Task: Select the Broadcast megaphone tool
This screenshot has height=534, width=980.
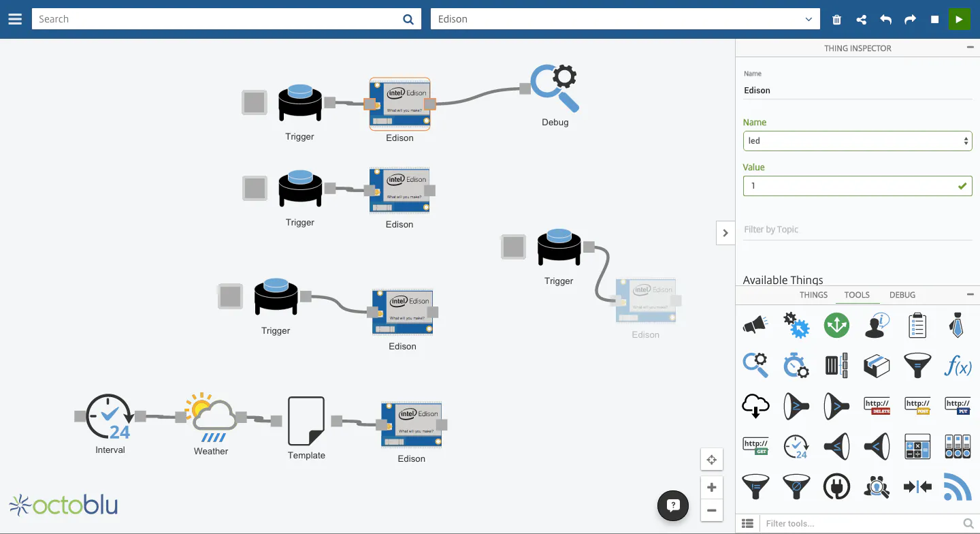Action: point(755,326)
